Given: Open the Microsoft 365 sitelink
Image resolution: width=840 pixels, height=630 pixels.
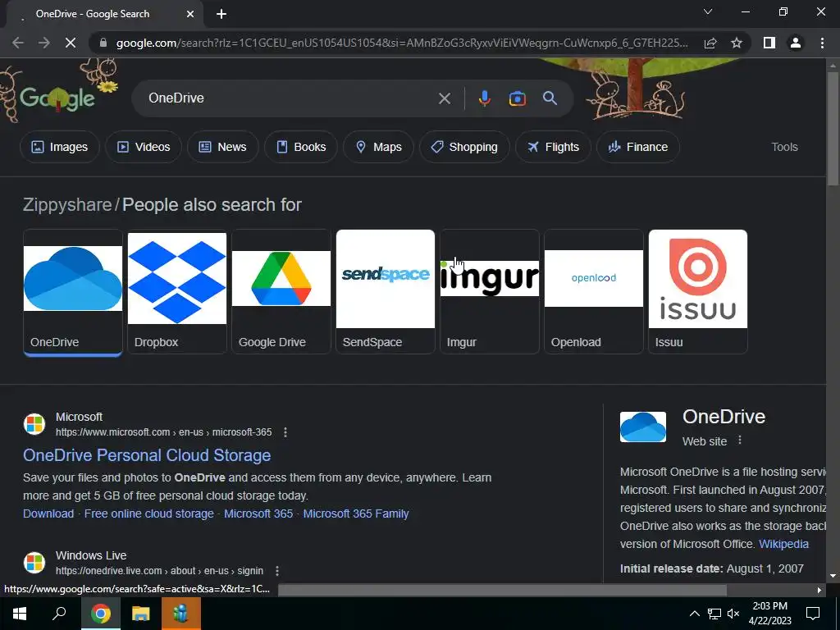Looking at the screenshot, I should [258, 514].
